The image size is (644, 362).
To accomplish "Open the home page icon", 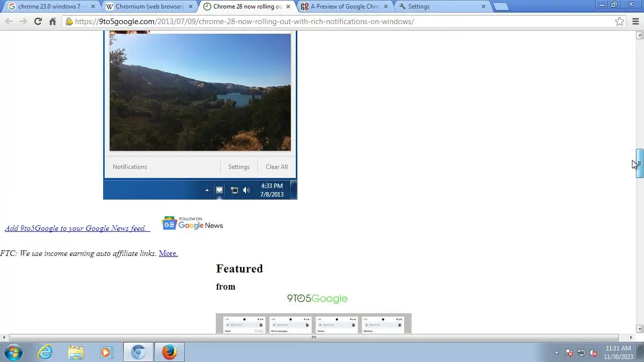I will click(x=52, y=21).
